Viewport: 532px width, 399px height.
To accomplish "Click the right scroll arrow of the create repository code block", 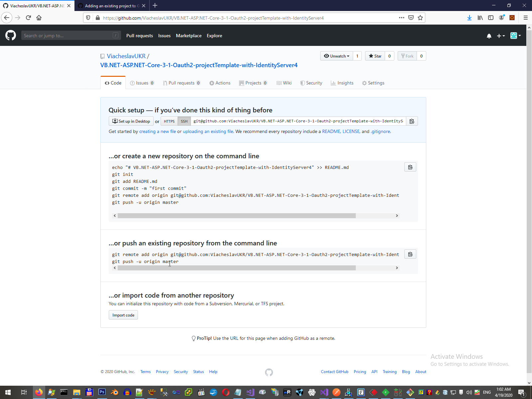I will pyautogui.click(x=397, y=216).
